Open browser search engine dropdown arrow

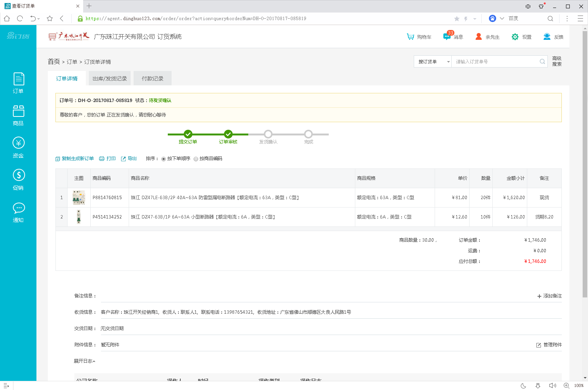[x=502, y=18]
